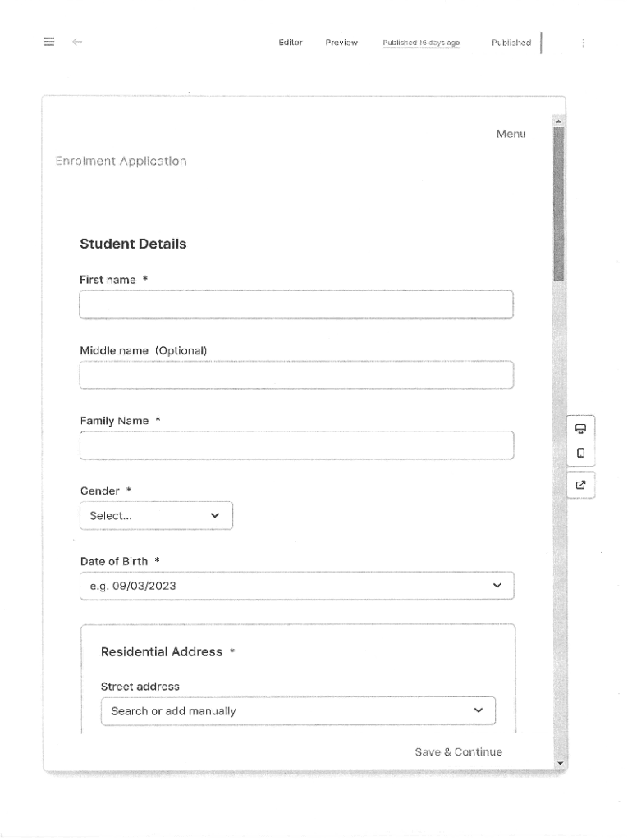Click the First name input field

pyautogui.click(x=296, y=304)
